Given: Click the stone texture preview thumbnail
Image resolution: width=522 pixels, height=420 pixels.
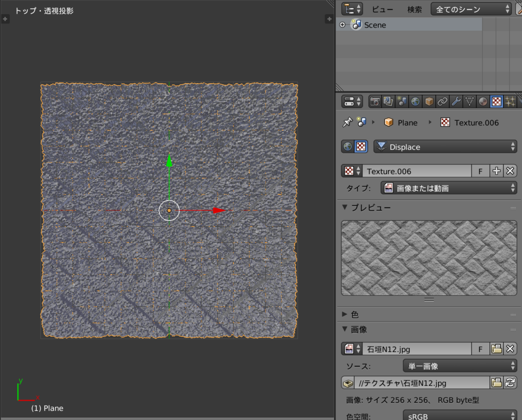Looking at the screenshot, I should (x=428, y=257).
